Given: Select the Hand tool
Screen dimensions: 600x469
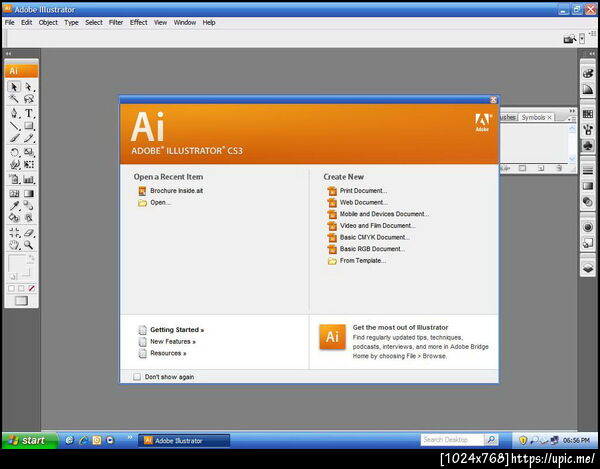Looking at the screenshot, I should 14,245.
